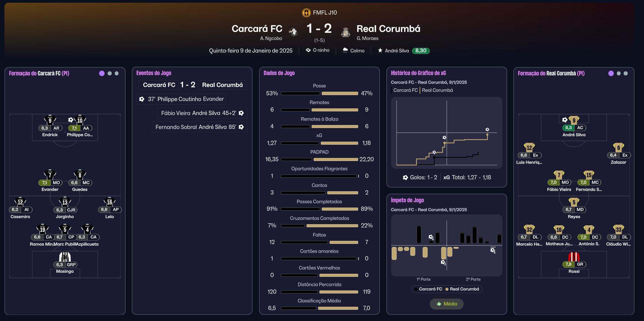This screenshot has width=644, height=321.
Task: Select third page dot in Carcará formation panel
Action: tap(116, 73)
